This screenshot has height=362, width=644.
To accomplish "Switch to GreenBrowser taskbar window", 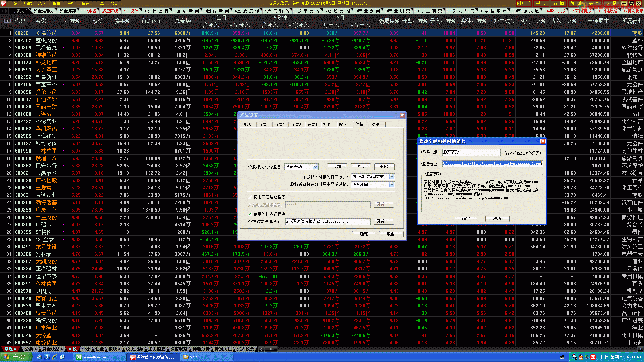I will 99,357.
